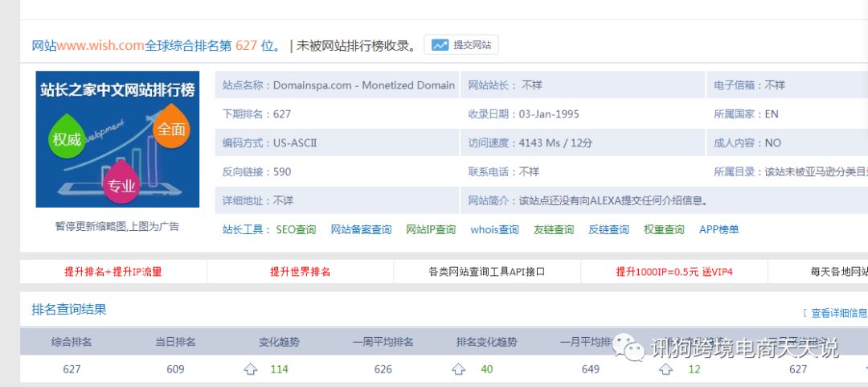The width and height of the screenshot is (868, 387).
Task: Select the 变化趋势 column header
Action: point(279,342)
